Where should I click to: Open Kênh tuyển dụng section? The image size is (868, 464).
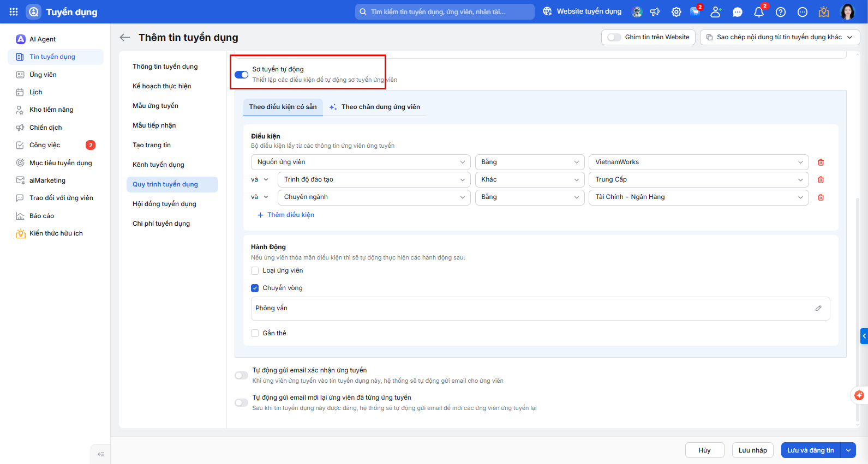pyautogui.click(x=158, y=165)
